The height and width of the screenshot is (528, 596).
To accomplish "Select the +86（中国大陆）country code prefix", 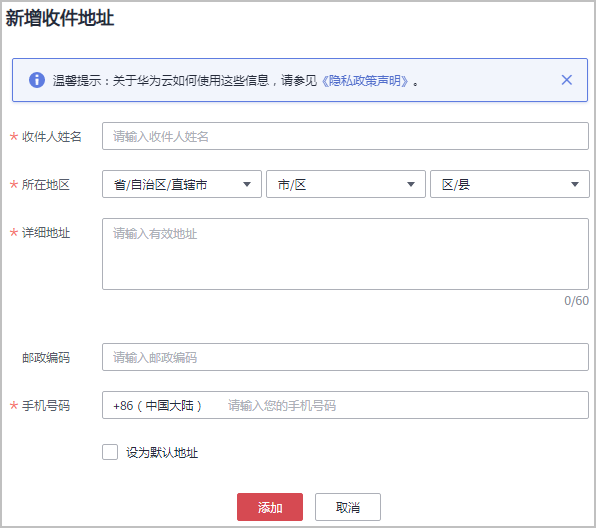I will point(157,406).
